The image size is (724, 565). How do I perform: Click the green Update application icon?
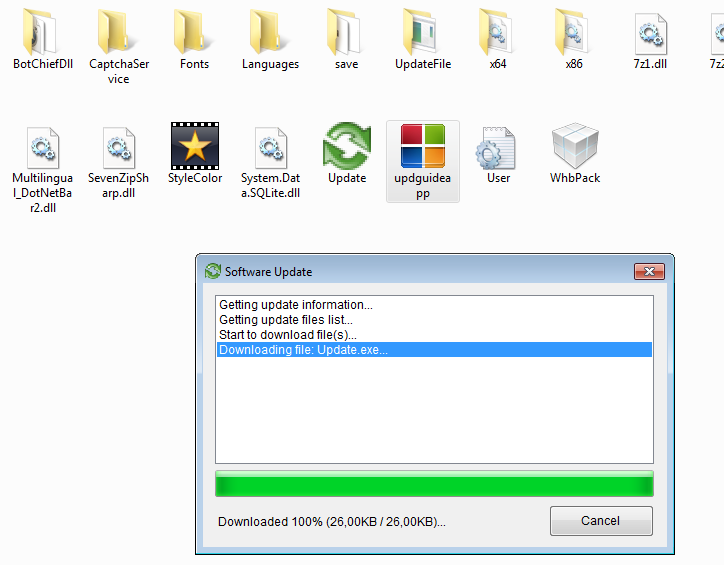pyautogui.click(x=346, y=146)
